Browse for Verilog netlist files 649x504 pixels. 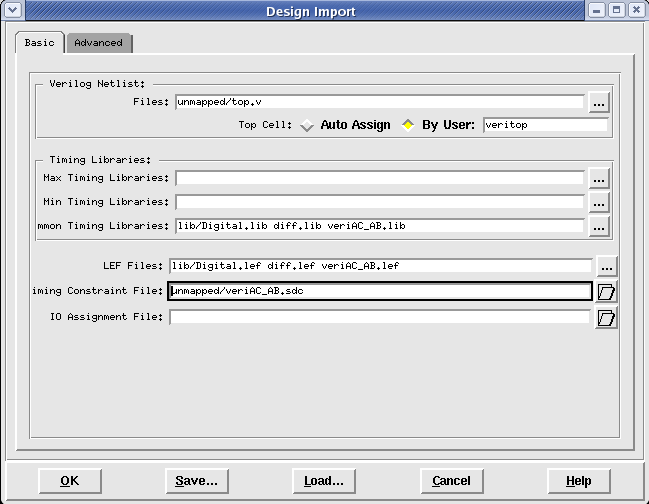pos(599,102)
